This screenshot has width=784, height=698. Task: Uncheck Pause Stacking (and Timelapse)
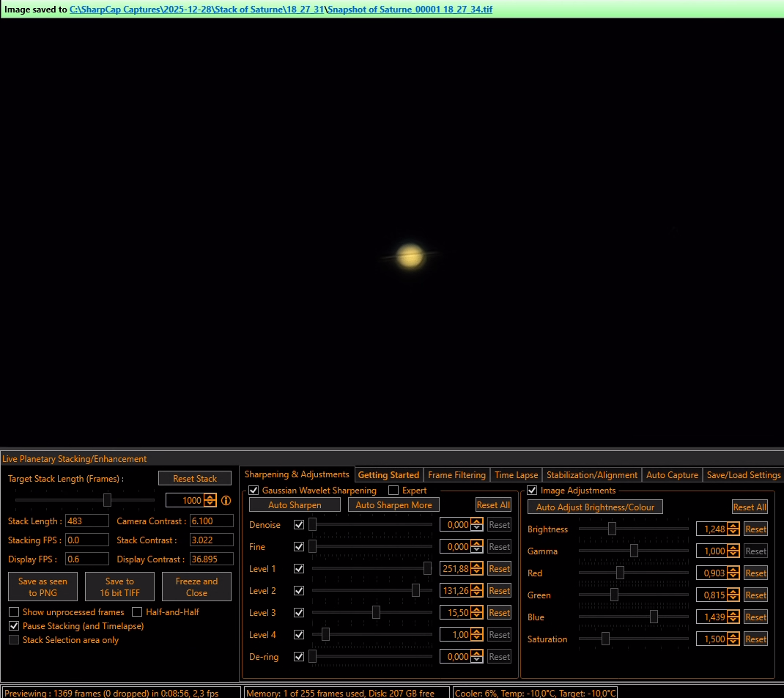(14, 626)
